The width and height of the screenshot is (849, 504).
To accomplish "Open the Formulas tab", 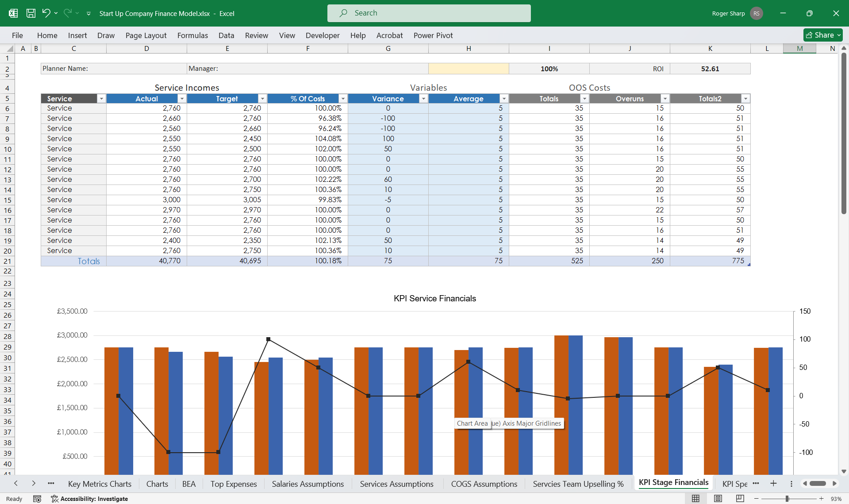I will pyautogui.click(x=192, y=35).
